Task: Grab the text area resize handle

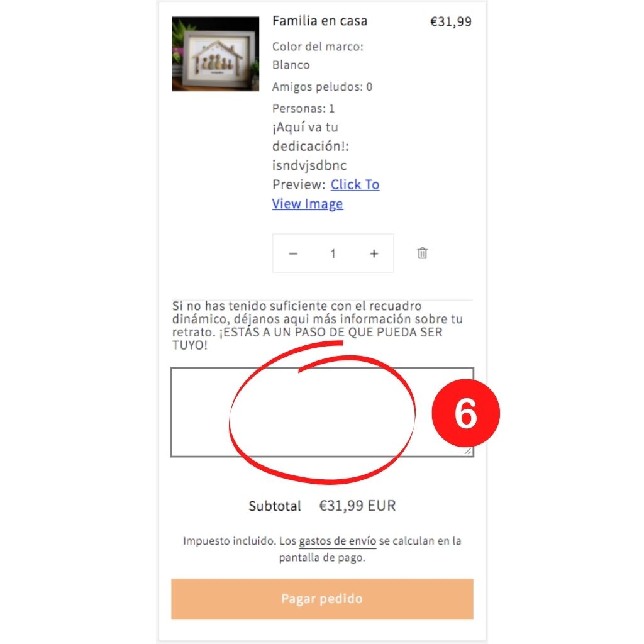Action: pyautogui.click(x=468, y=451)
